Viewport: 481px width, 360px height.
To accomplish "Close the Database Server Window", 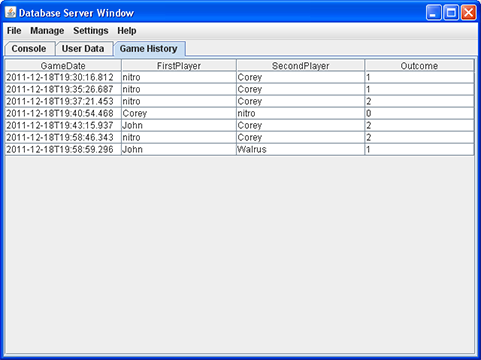I will pyautogui.click(x=469, y=13).
